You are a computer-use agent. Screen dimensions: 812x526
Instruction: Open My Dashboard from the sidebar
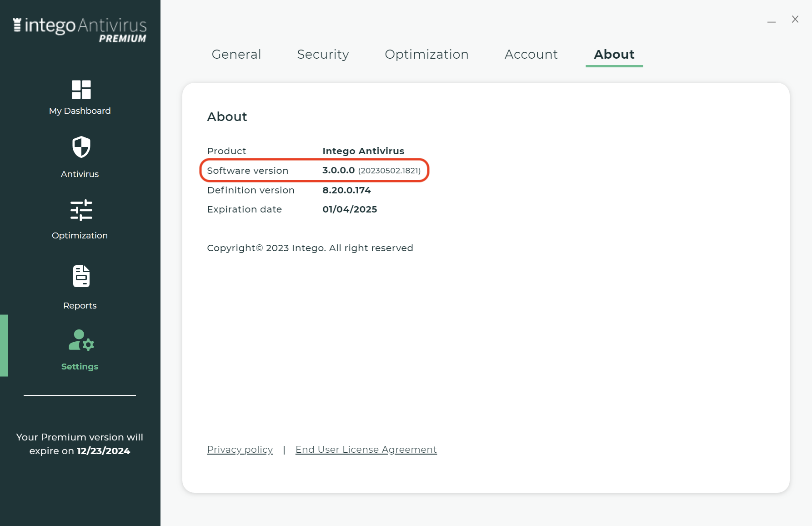pos(80,98)
